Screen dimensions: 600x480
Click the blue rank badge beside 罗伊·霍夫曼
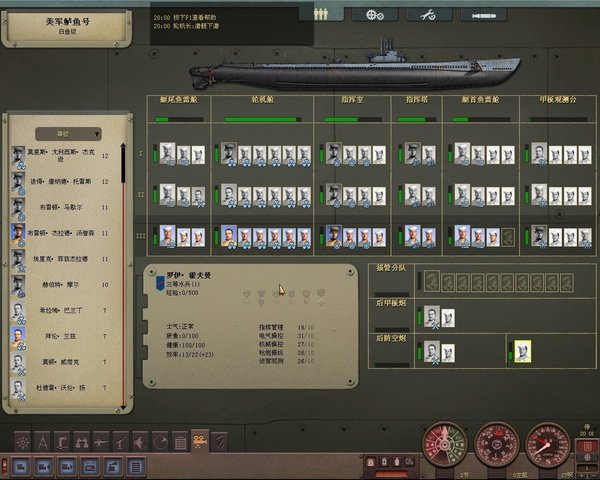pyautogui.click(x=160, y=283)
